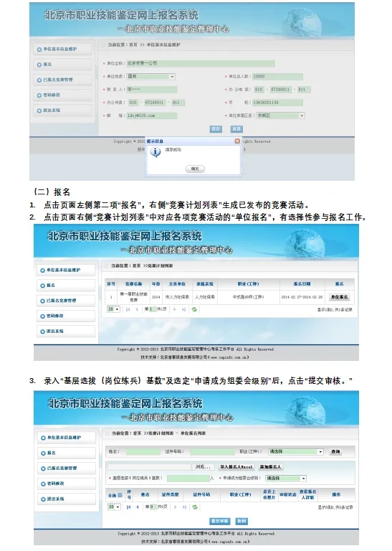Open the 申请成为组委会级别 请选择 dropdown
Viewport: 392px width, 551px height.
[286, 479]
